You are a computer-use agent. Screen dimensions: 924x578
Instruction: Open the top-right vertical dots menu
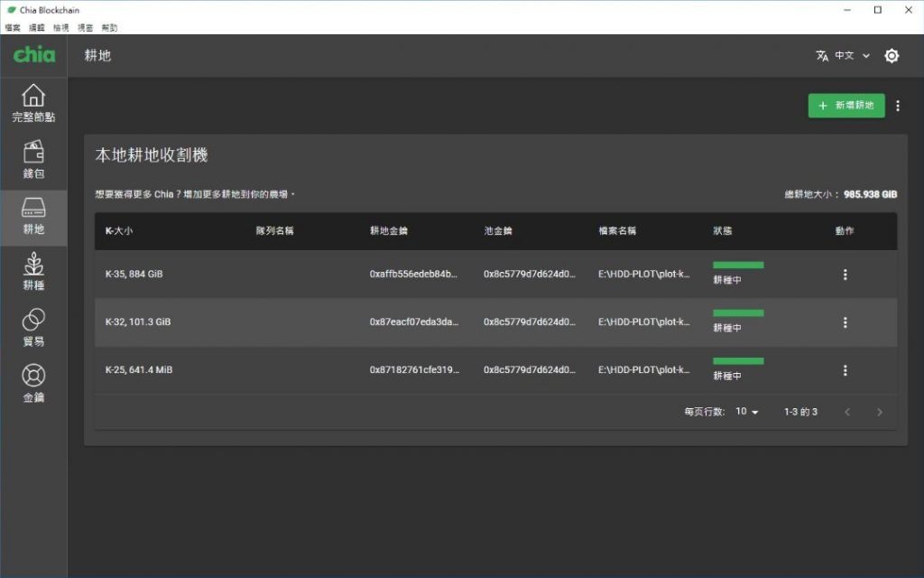(x=898, y=106)
